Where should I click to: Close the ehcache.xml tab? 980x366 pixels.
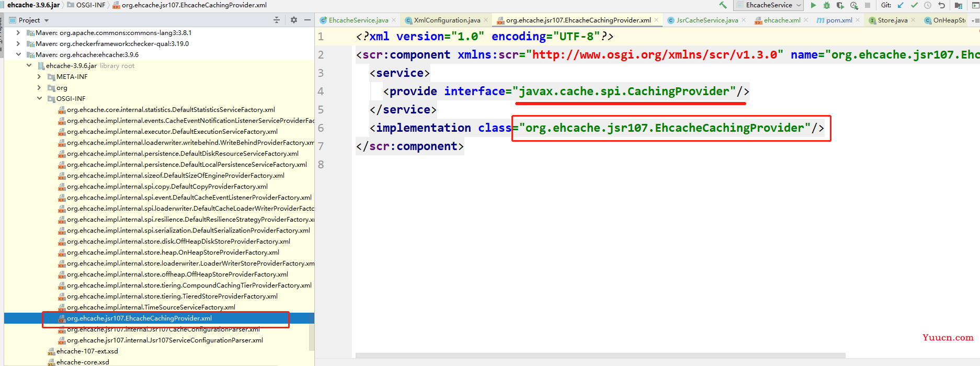(806, 20)
